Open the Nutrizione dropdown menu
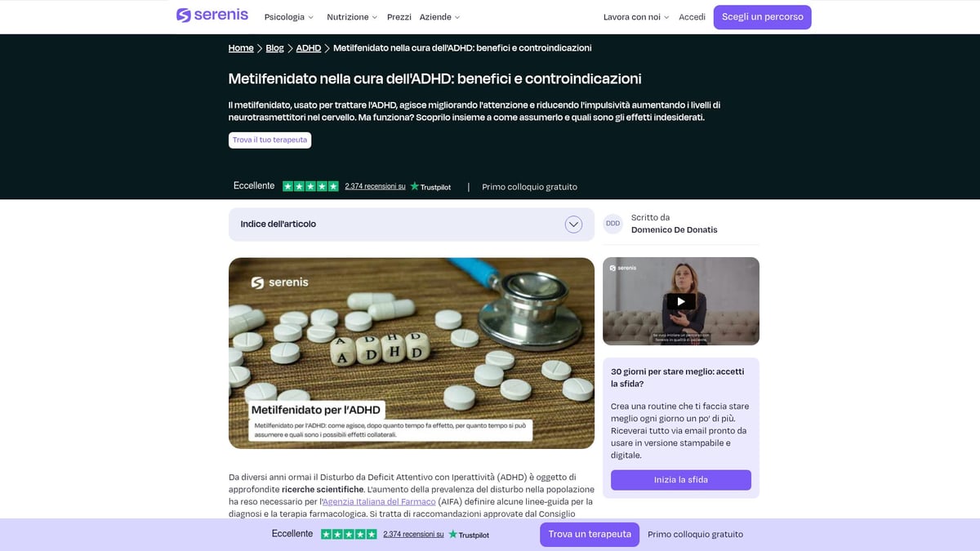 pos(352,17)
